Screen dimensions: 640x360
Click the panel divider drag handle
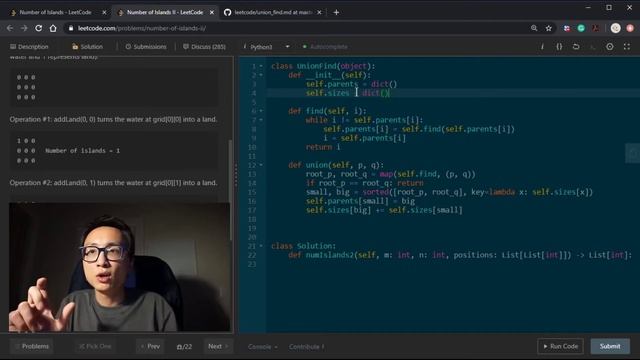[236, 175]
